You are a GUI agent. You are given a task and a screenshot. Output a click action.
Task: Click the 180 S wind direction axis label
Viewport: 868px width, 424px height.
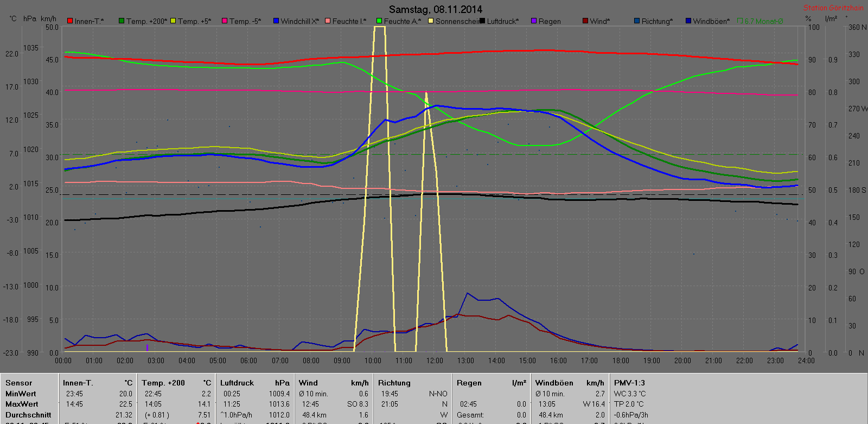[857, 190]
